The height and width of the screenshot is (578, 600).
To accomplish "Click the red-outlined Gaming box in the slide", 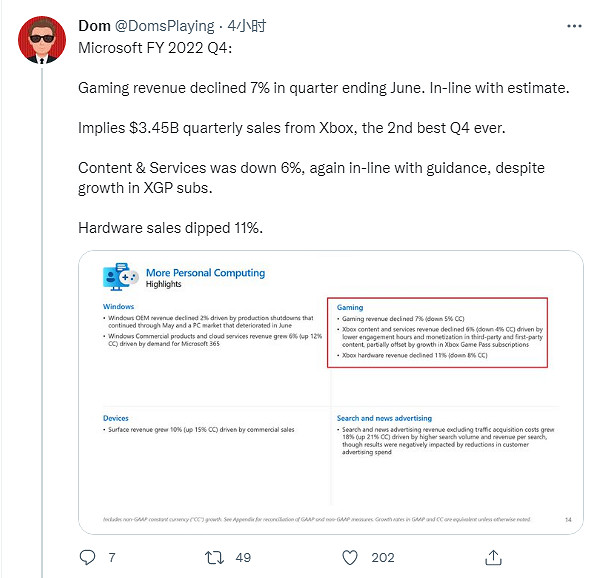I will 439,332.
